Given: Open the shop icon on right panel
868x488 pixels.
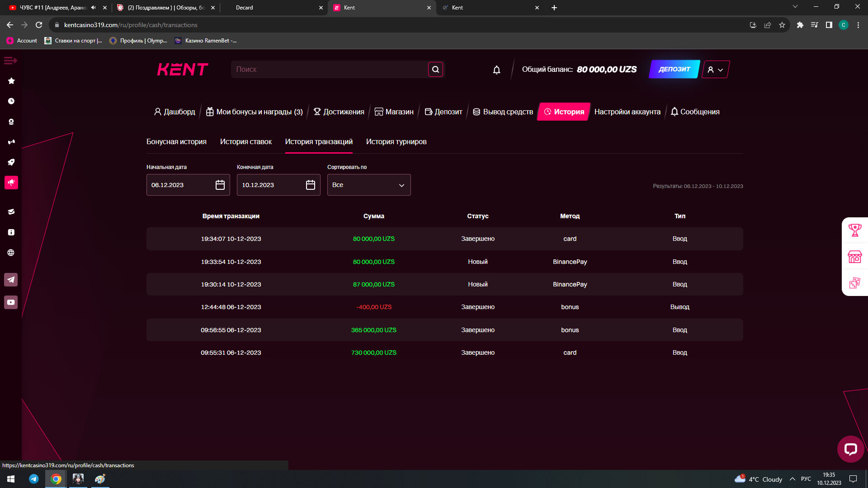Looking at the screenshot, I should [x=854, y=257].
